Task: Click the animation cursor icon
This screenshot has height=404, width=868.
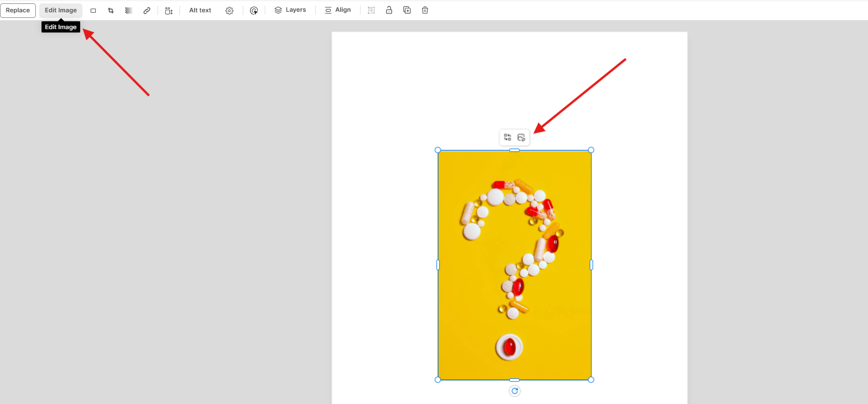Action: click(254, 11)
